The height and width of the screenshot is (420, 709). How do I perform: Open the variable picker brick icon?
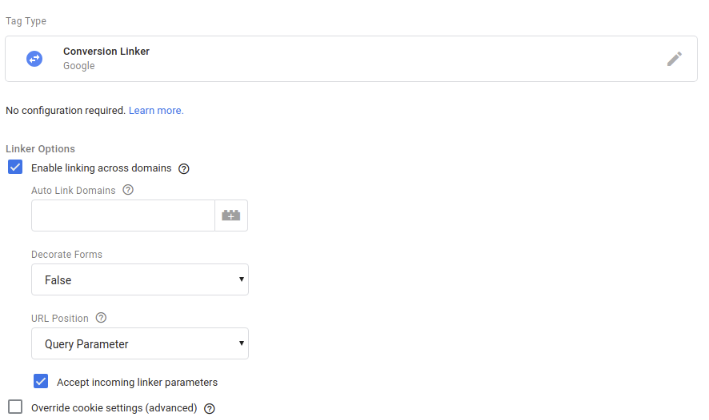[x=231, y=216]
